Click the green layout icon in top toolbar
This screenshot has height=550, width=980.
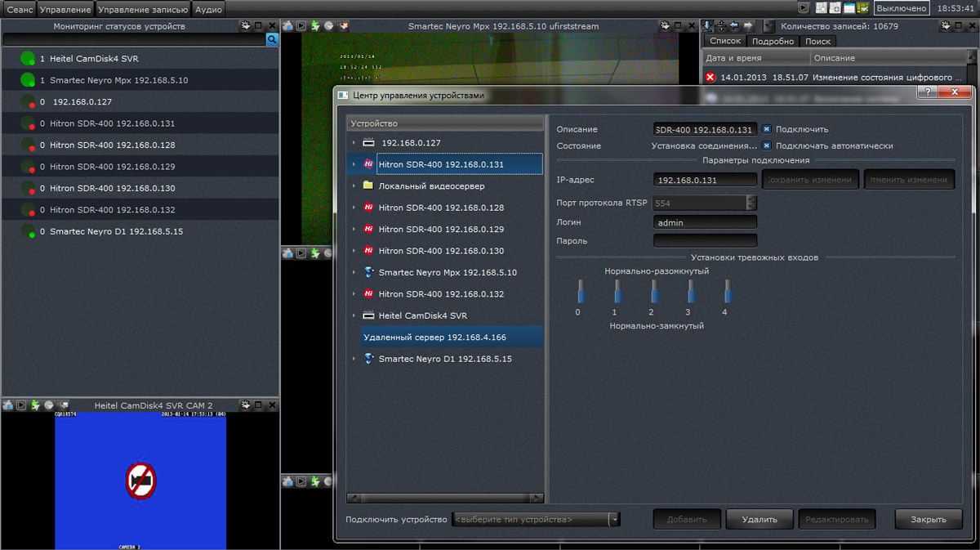tap(862, 7)
